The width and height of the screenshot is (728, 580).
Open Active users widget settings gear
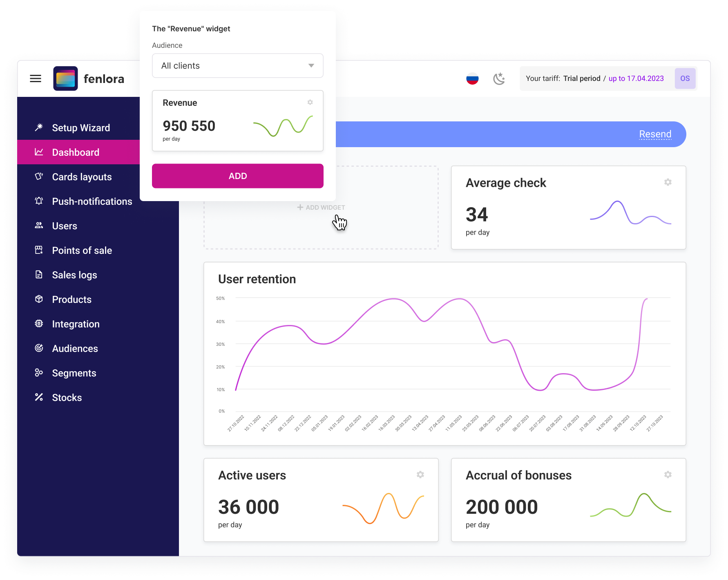point(420,475)
